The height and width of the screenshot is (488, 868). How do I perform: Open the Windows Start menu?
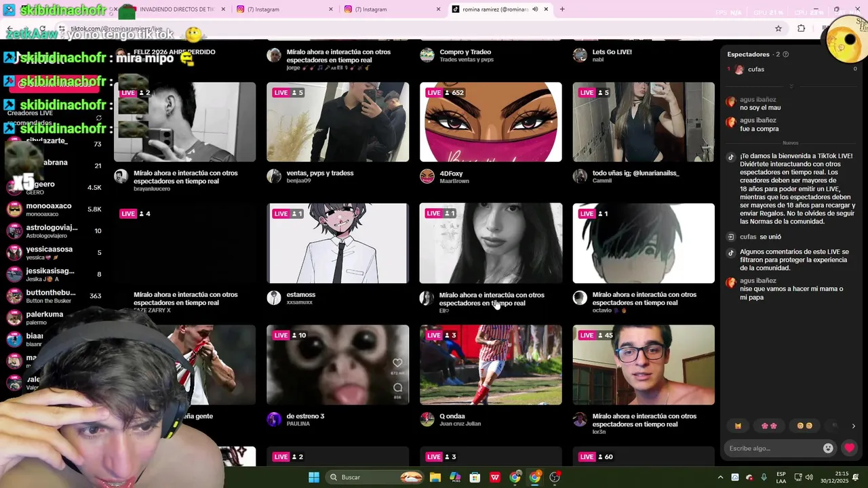(313, 477)
